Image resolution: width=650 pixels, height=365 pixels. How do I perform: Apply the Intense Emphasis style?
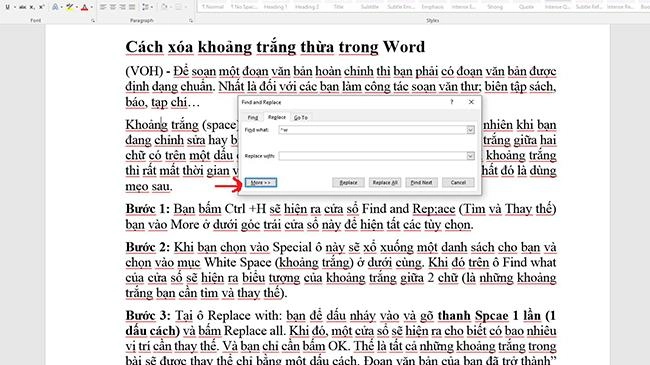pyautogui.click(x=463, y=7)
